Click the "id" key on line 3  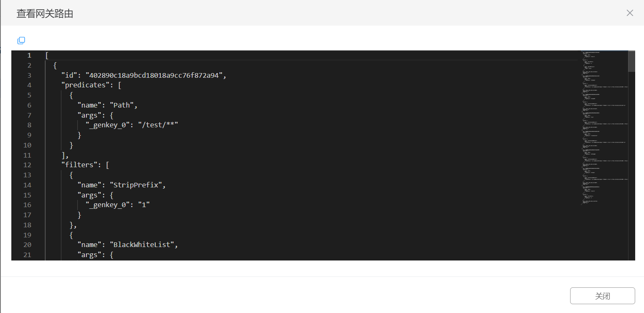click(x=69, y=75)
